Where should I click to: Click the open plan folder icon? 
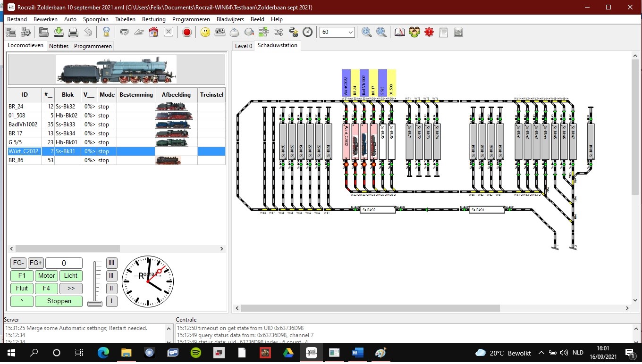coord(44,32)
